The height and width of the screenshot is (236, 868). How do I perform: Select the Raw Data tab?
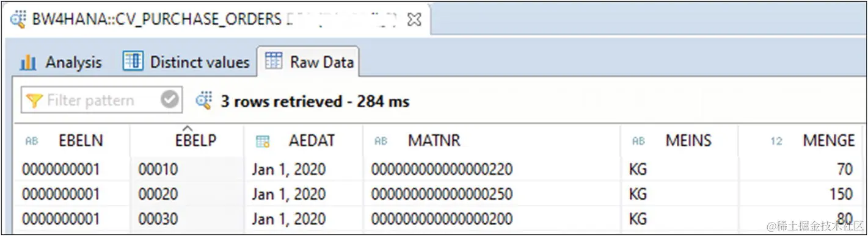tap(308, 62)
